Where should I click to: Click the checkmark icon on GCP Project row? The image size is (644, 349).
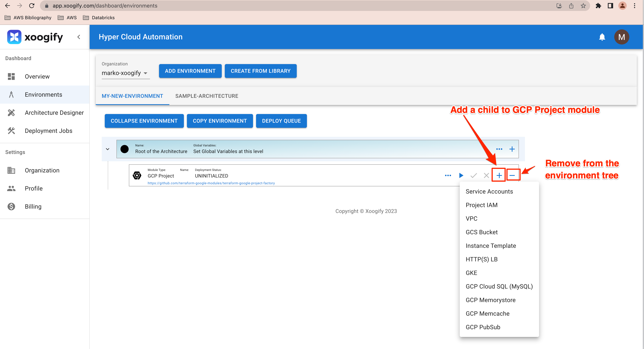(x=473, y=175)
